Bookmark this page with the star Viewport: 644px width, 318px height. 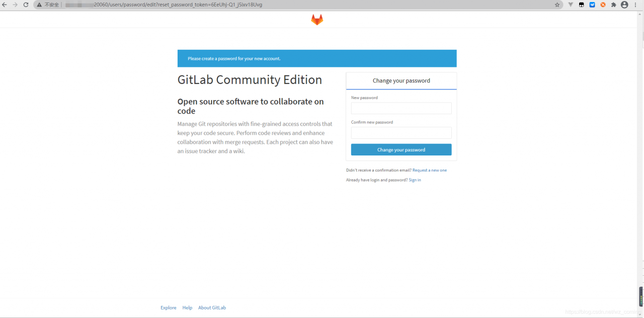(x=557, y=5)
